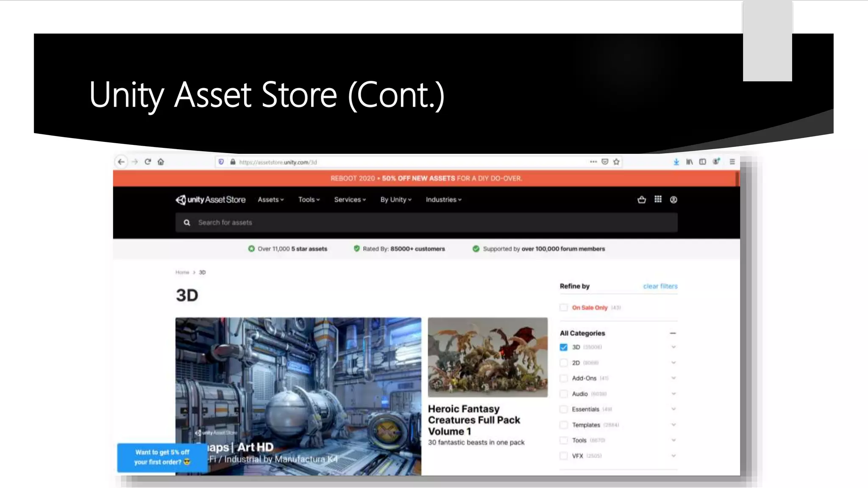Screen dimensions: 868x488
Task: Check the Add-Ons category checkbox
Action: (x=564, y=378)
